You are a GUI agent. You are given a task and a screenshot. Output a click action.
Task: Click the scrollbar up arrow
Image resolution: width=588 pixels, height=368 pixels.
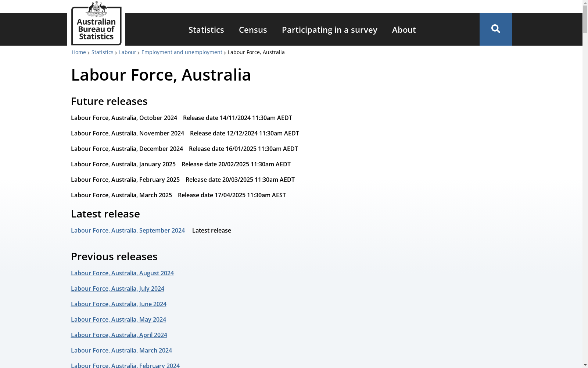coord(585,3)
